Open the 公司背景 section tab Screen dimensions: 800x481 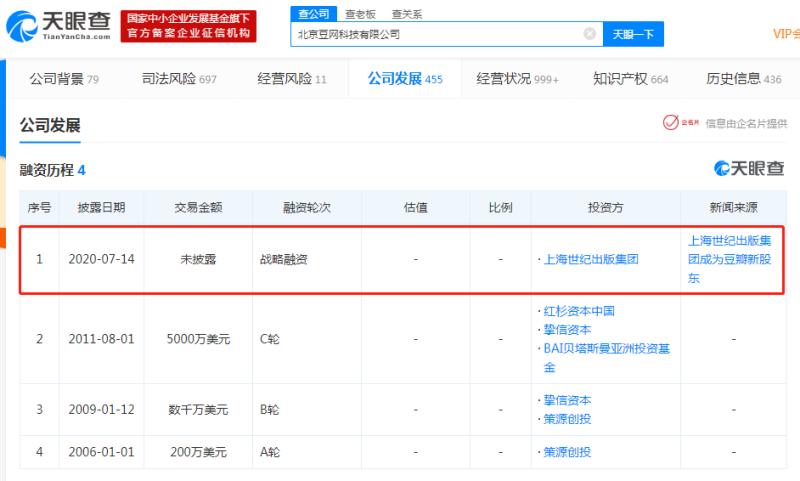(64, 79)
